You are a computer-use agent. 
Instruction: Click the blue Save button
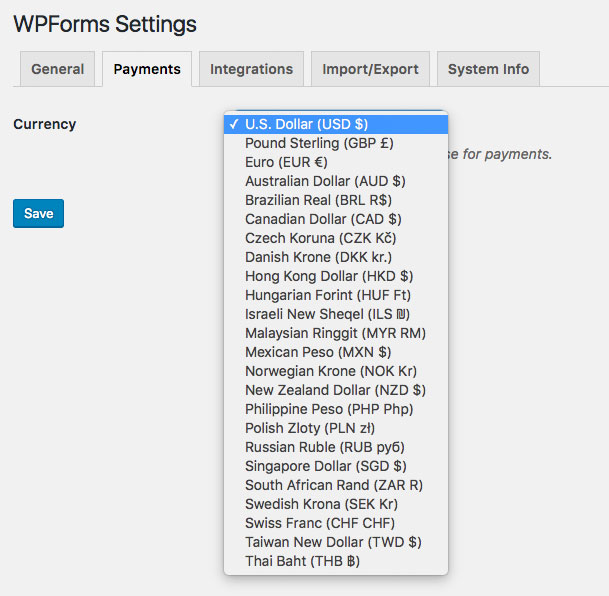tap(38, 213)
